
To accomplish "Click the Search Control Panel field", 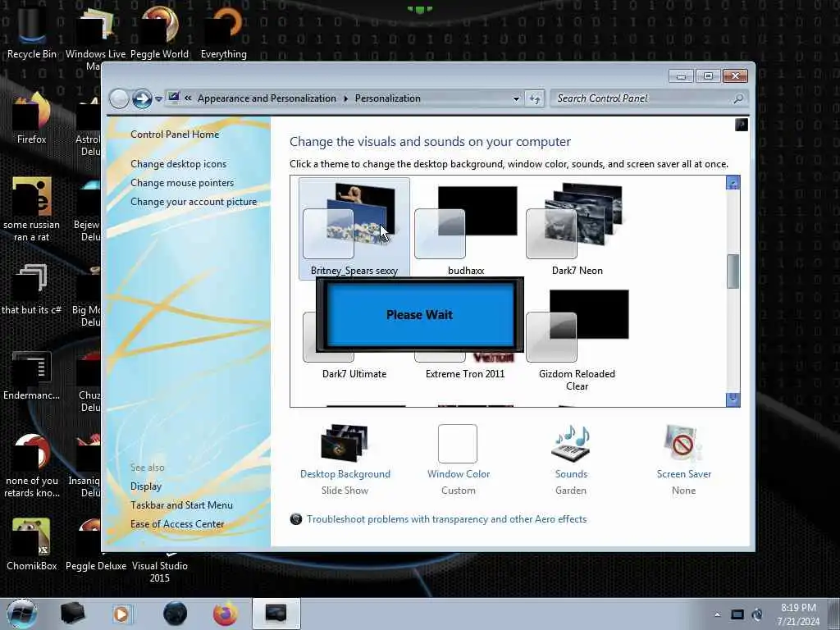I will pos(649,98).
